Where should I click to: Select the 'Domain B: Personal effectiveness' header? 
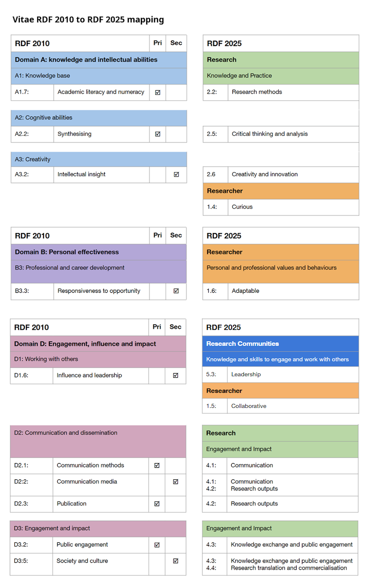tap(67, 252)
